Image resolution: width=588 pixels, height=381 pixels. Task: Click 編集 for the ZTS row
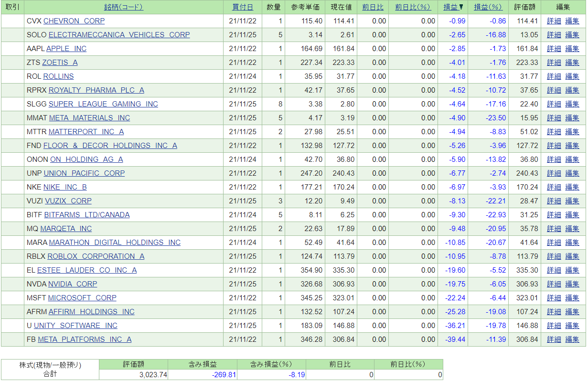[x=572, y=63]
